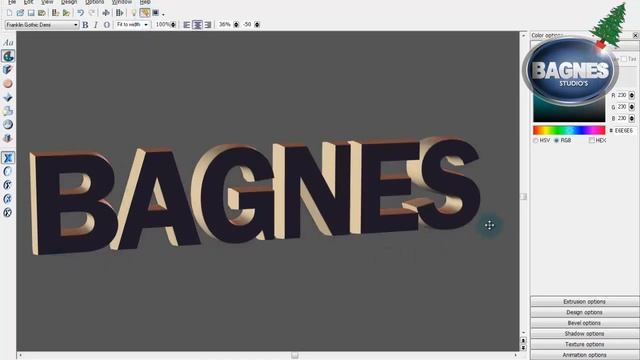
Task: Select the center alignment icon
Action: pyautogui.click(x=197, y=25)
